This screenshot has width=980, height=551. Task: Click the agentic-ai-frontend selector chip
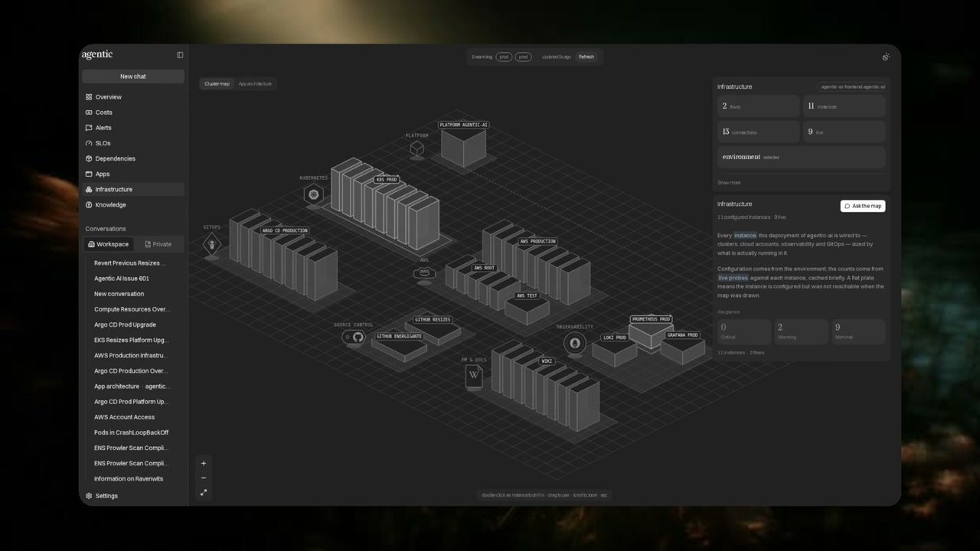click(x=852, y=87)
